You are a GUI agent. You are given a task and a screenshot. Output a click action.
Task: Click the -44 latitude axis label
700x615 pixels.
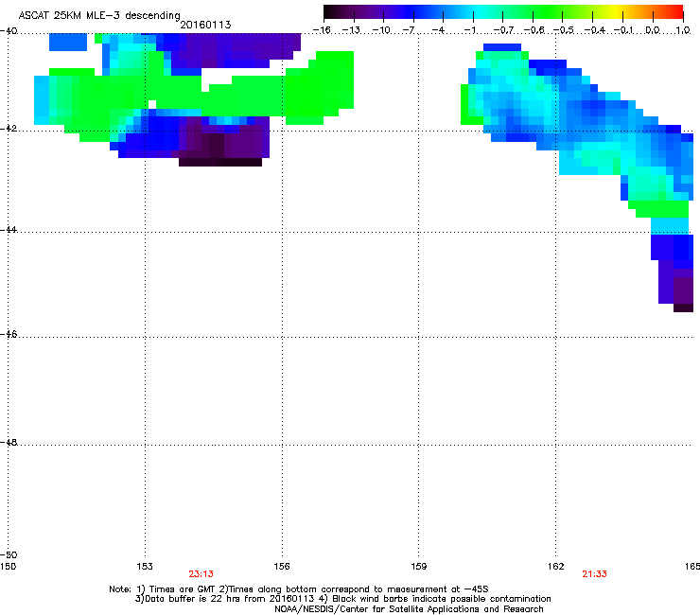9,230
